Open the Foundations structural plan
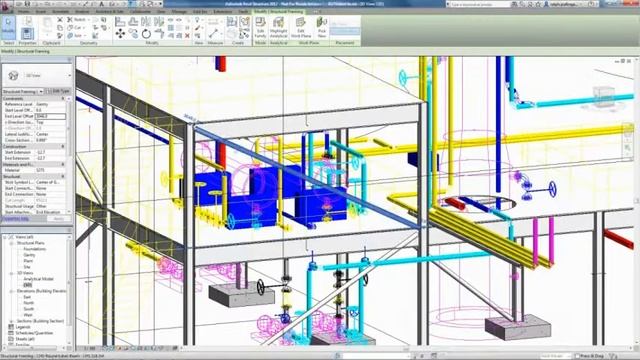 [35, 249]
